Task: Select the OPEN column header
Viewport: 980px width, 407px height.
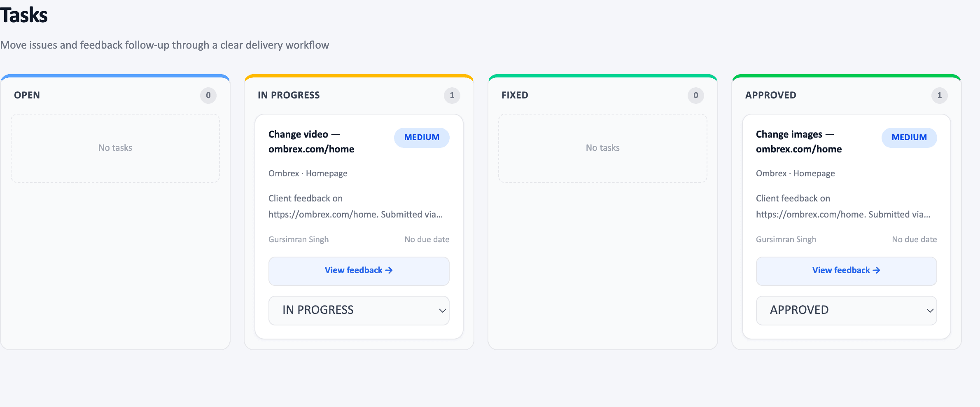Action: (x=26, y=95)
